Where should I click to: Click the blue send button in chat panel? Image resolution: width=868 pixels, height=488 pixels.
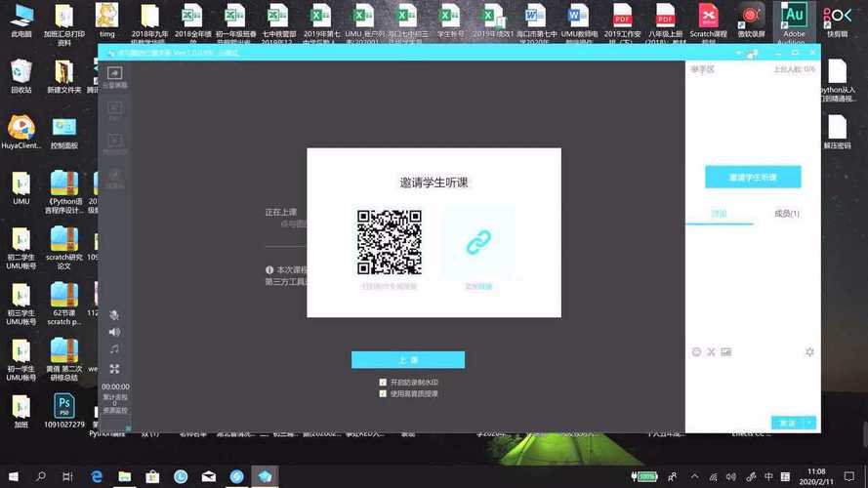tap(787, 423)
